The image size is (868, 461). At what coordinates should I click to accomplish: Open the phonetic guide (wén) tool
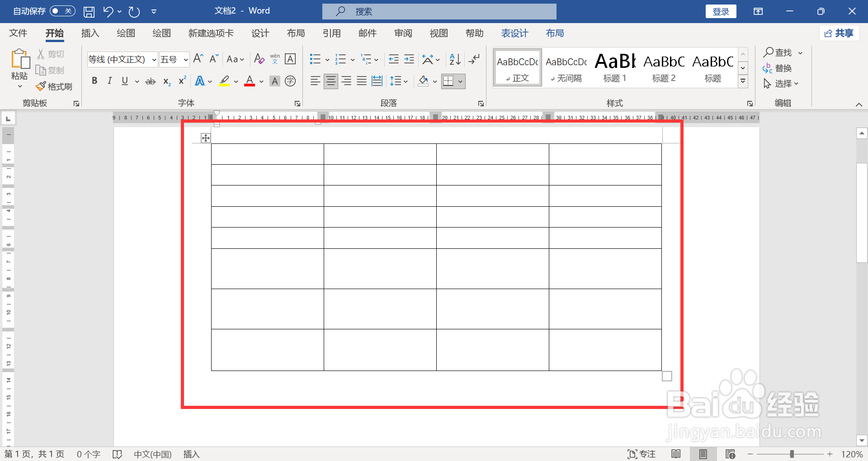click(275, 59)
